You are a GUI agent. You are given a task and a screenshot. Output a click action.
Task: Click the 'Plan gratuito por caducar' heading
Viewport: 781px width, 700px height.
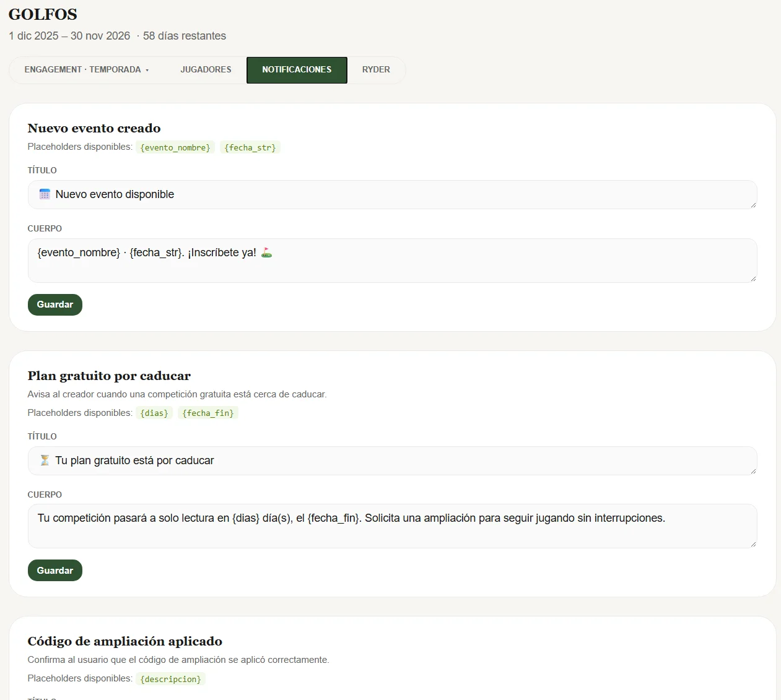[109, 376]
